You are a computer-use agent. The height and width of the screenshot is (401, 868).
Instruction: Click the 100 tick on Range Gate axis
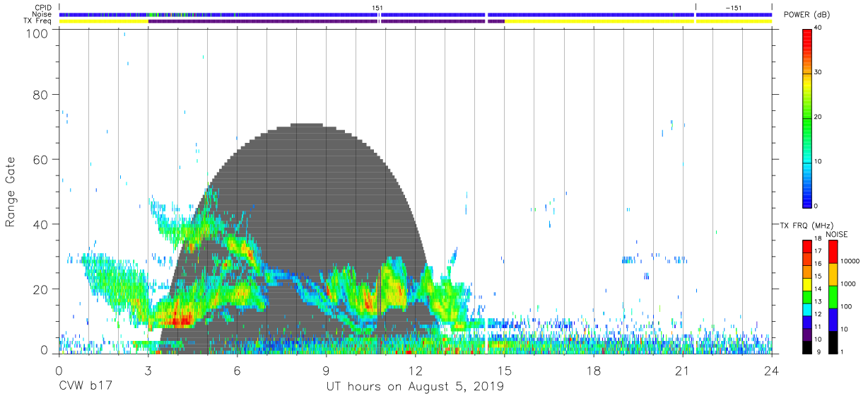point(37,33)
